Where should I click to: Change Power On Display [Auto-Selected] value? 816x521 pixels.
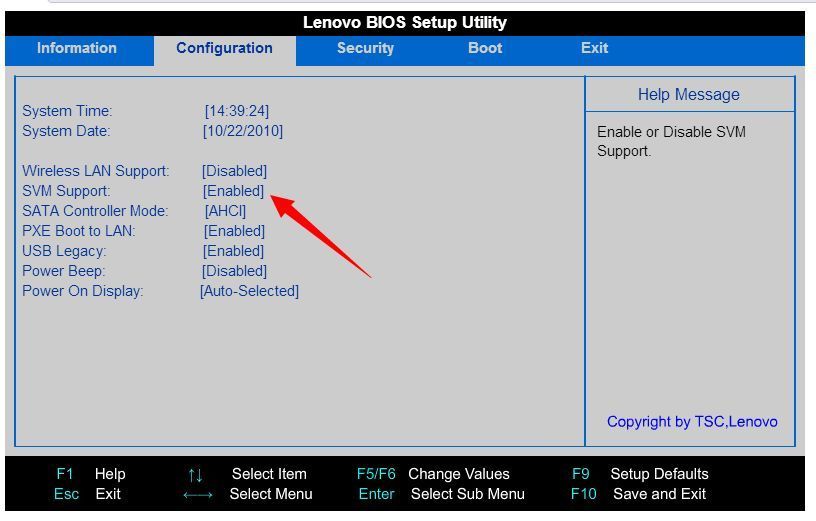pyautogui.click(x=250, y=291)
